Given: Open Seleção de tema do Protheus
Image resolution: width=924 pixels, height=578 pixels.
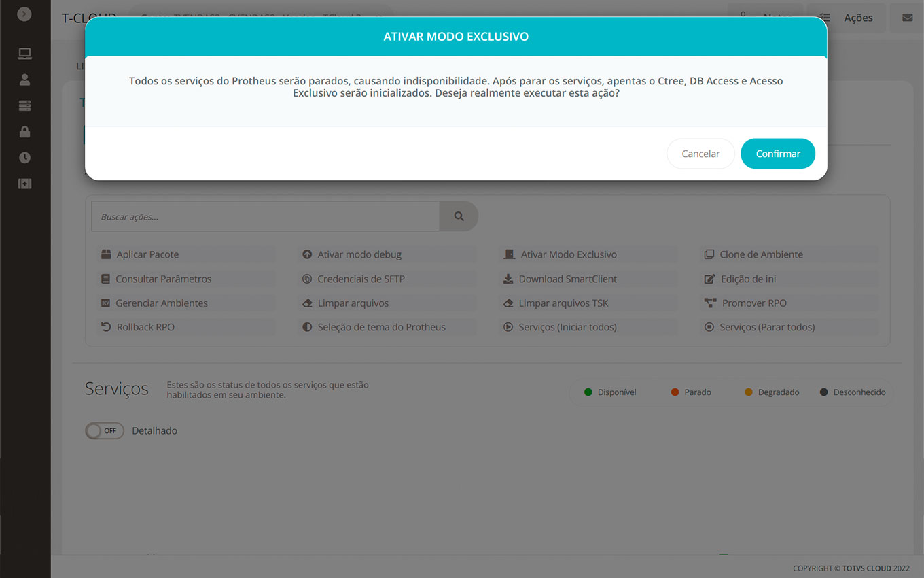Looking at the screenshot, I should click(x=387, y=327).
